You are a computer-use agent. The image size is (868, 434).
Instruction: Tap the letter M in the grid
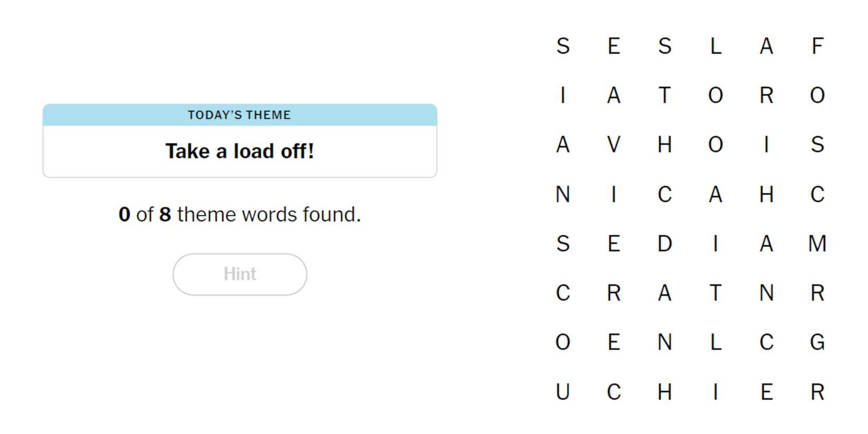click(817, 244)
